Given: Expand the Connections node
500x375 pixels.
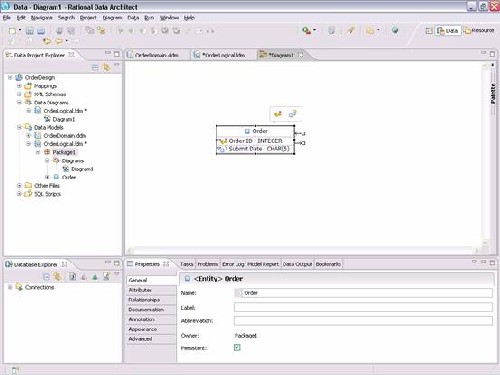Looking at the screenshot, I should 10,287.
